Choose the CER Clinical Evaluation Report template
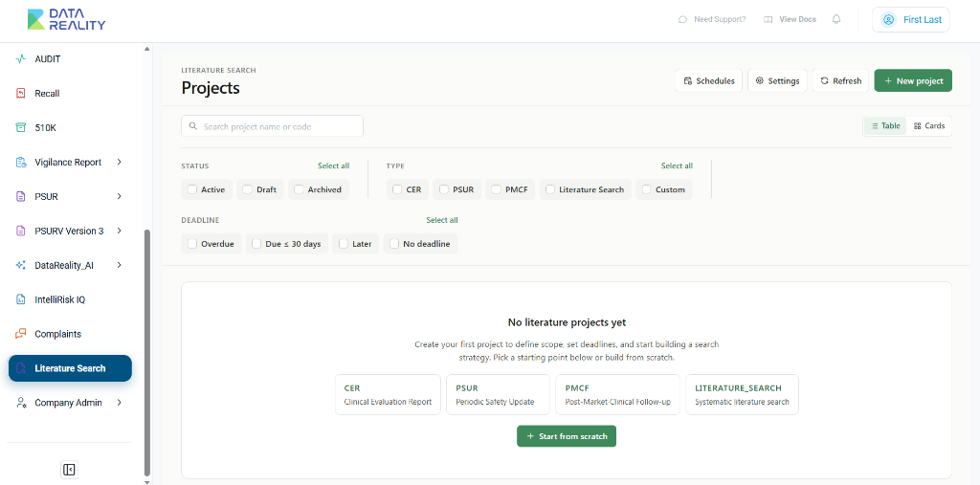 388,394
